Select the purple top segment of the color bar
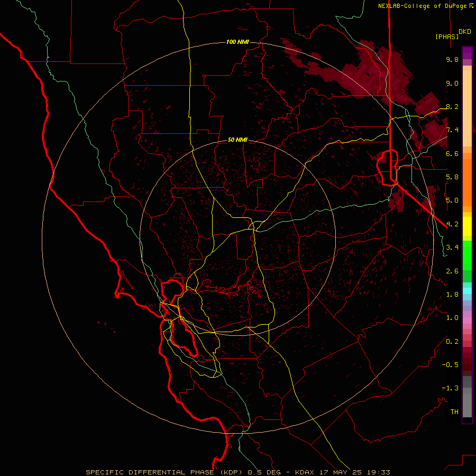The width and height of the screenshot is (476, 476). tap(467, 53)
